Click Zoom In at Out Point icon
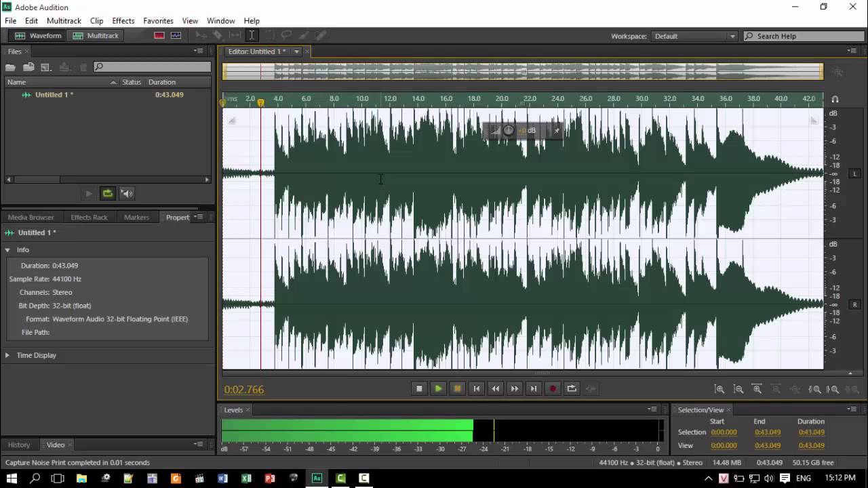 (833, 389)
